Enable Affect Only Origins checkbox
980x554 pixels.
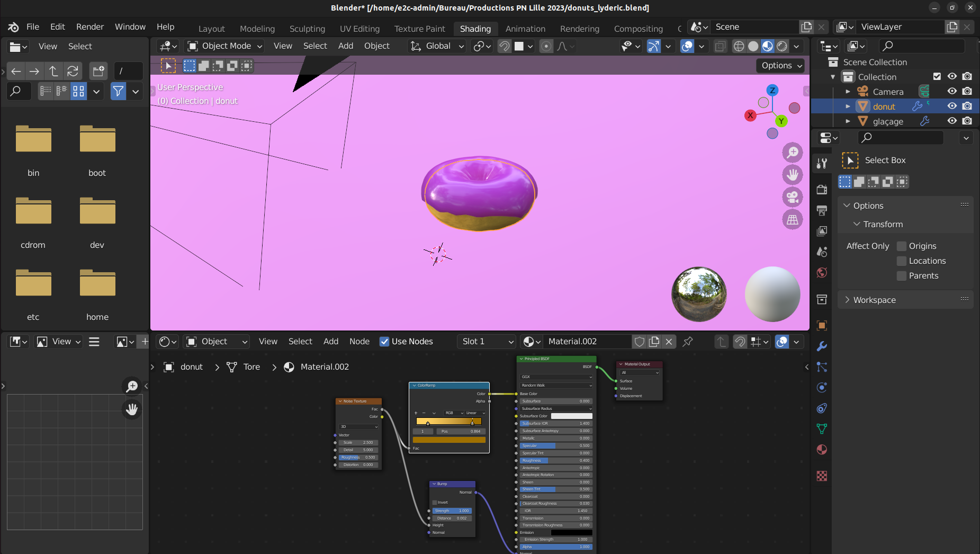coord(902,246)
